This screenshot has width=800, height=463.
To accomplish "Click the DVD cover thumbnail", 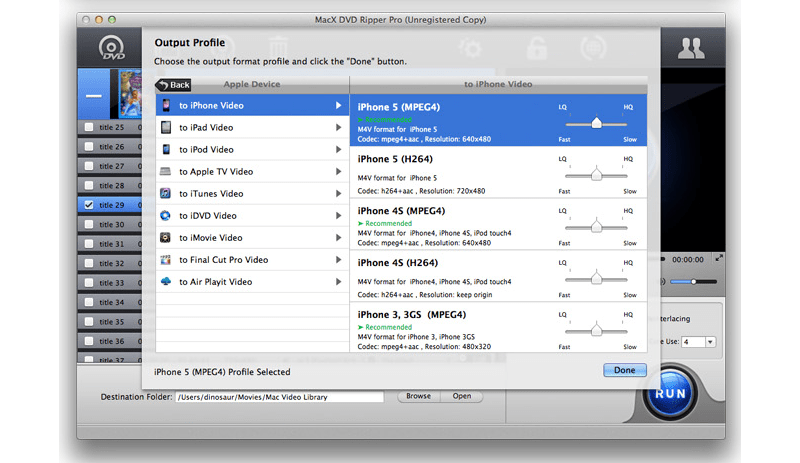I will 130,94.
